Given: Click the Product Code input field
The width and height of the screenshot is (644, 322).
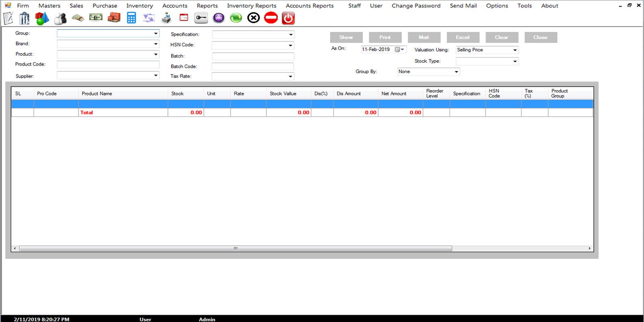Looking at the screenshot, I should click(x=108, y=64).
